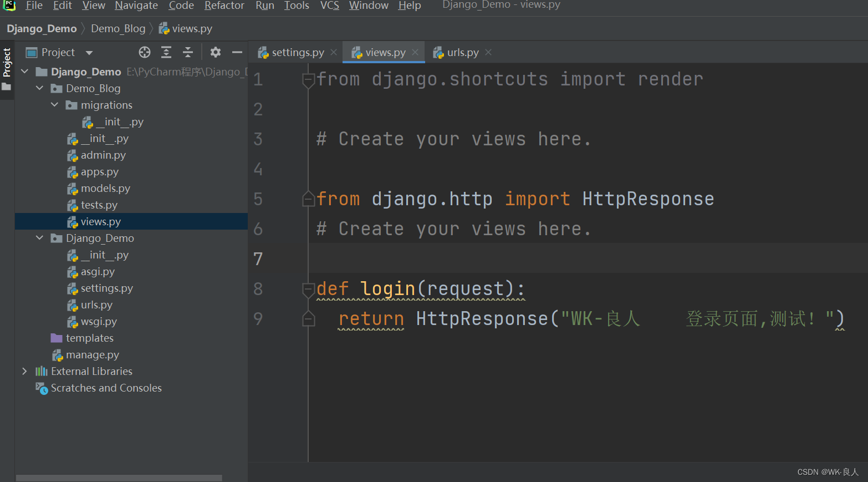
Task: Hide the Project tool window with minus icon
Action: (237, 52)
